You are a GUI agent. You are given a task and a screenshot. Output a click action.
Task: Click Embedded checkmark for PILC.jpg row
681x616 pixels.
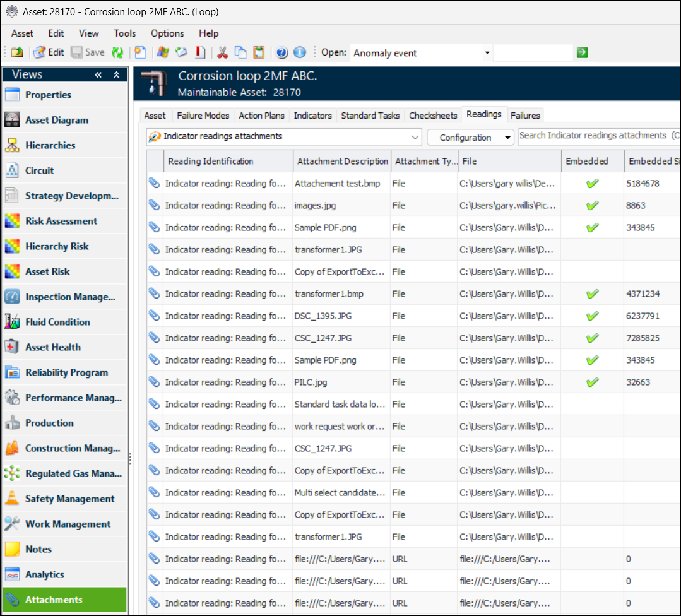[x=592, y=382]
